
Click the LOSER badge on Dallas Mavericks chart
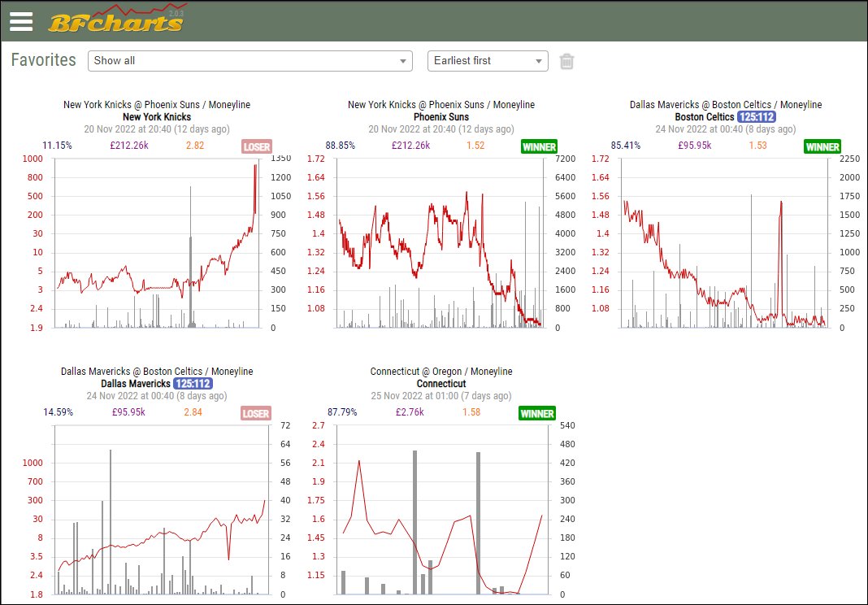pos(255,413)
